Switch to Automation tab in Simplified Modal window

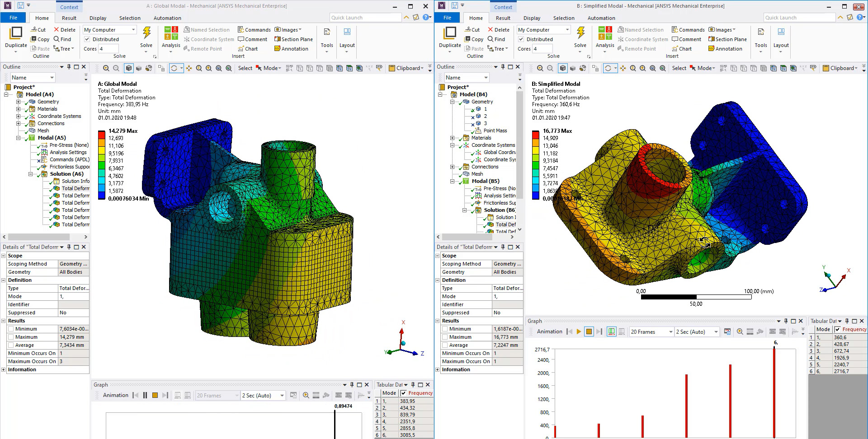point(601,18)
